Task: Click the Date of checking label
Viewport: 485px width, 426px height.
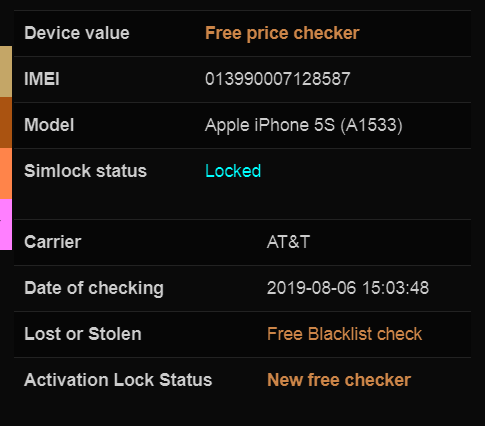Action: pos(94,288)
